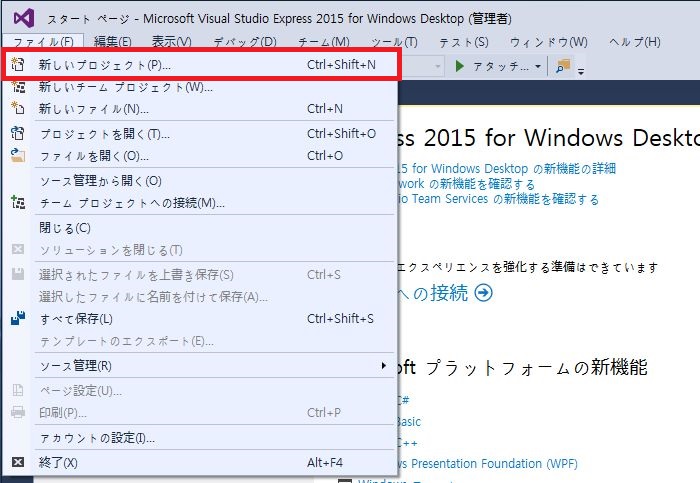The image size is (700, 483).
Task: Open the ヘルプ(H) menu
Action: pos(635,42)
